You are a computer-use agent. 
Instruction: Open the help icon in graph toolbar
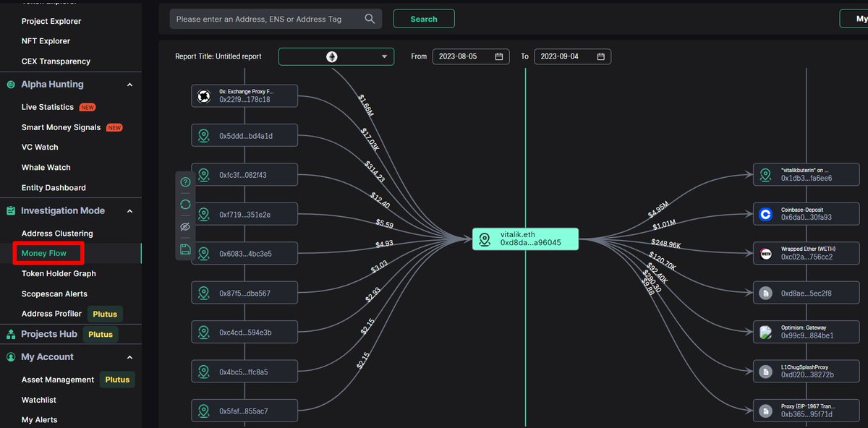185,182
